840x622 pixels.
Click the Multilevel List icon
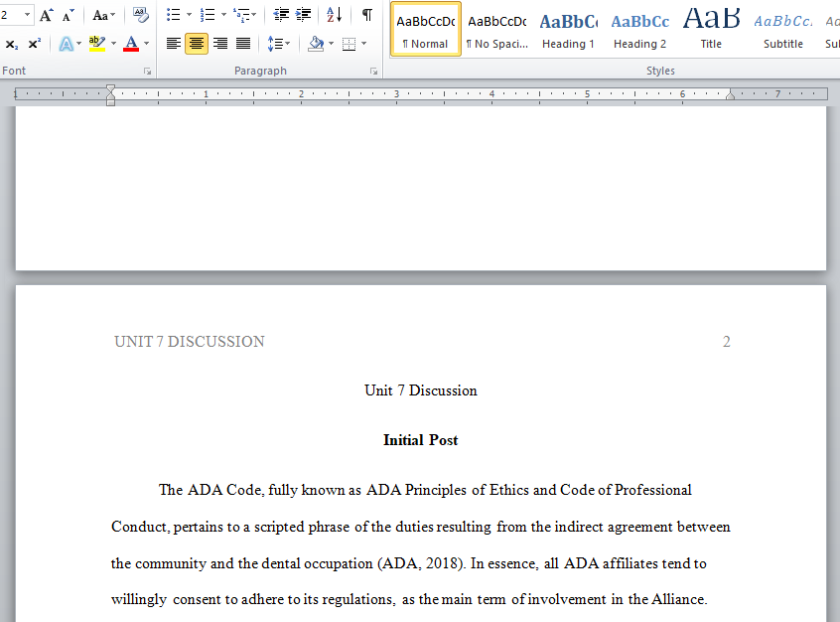pyautogui.click(x=241, y=15)
